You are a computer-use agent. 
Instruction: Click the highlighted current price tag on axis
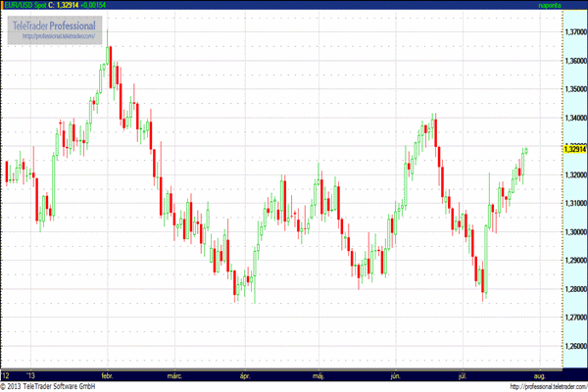click(x=573, y=148)
